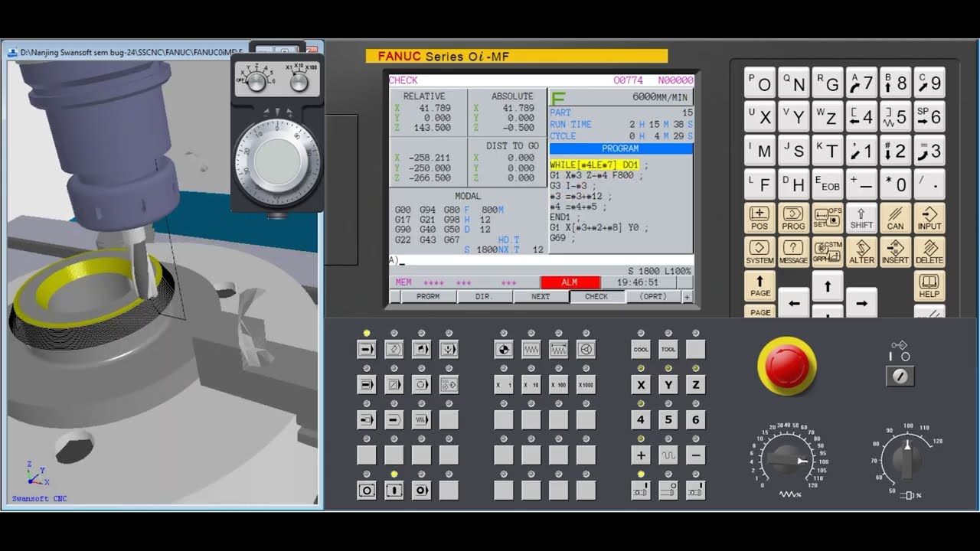
Task: Open the POS position display key
Action: coord(759,218)
